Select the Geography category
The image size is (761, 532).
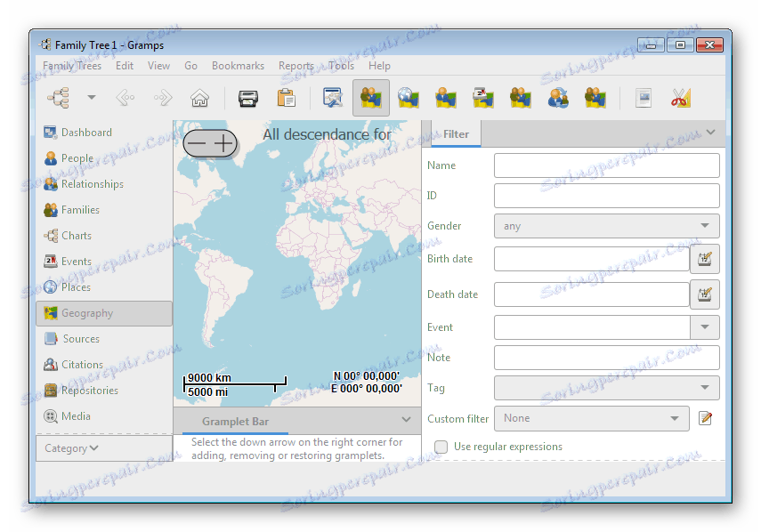click(104, 313)
